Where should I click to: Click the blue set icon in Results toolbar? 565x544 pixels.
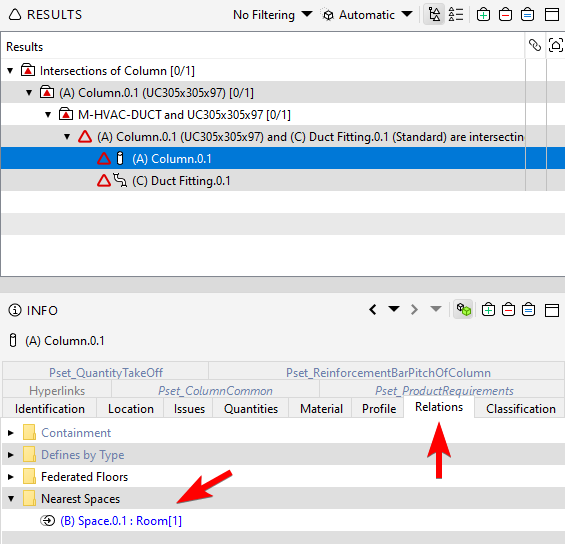tap(528, 15)
